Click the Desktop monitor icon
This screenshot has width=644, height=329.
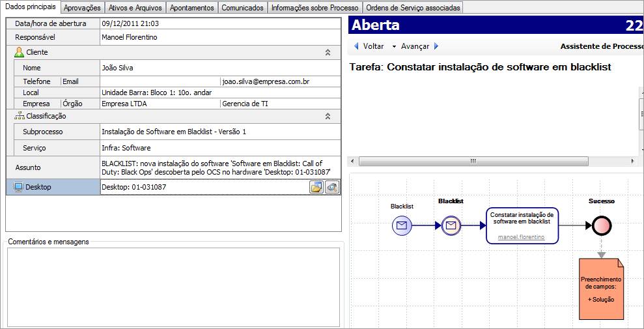18,187
